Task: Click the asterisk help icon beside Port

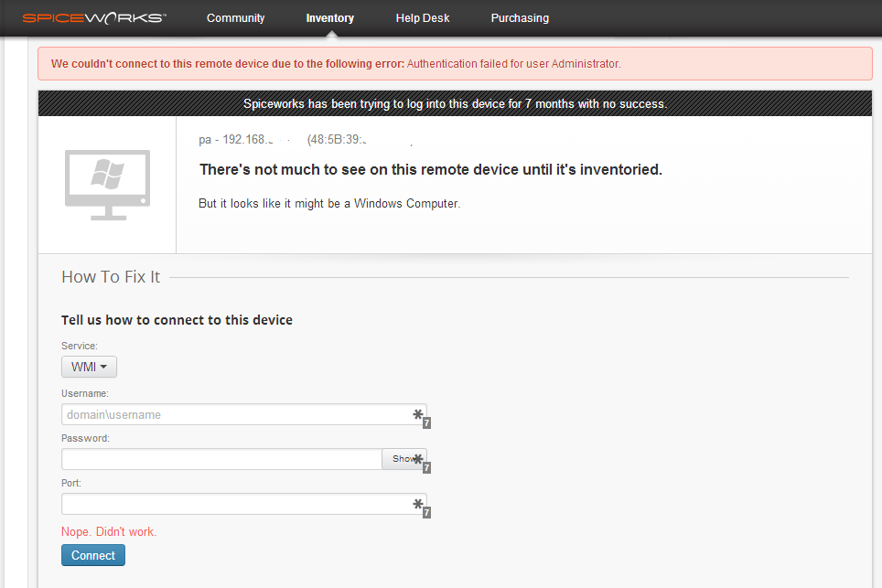Action: tap(418, 504)
